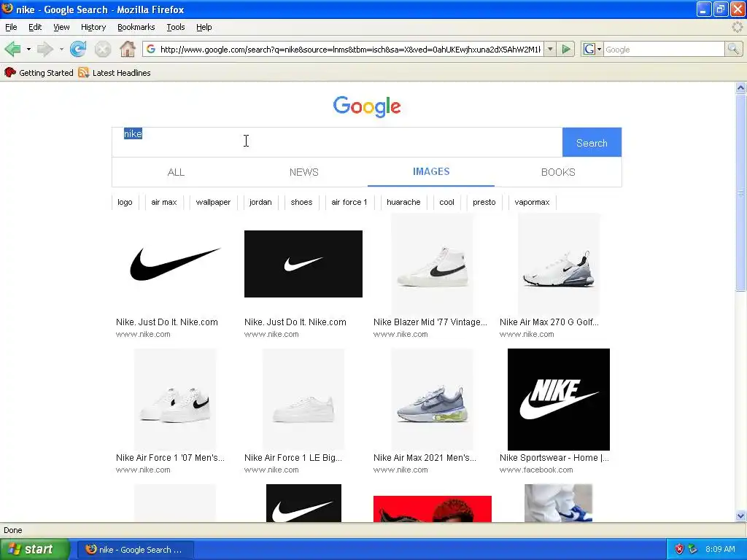Click the page scrollbar up arrow
Image resolution: width=747 pixels, height=560 pixels.
point(740,87)
